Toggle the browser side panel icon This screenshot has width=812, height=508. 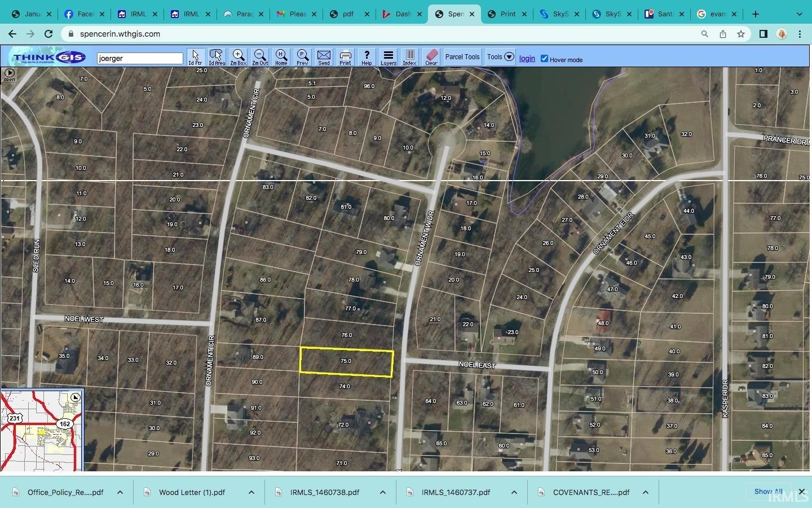(x=764, y=34)
